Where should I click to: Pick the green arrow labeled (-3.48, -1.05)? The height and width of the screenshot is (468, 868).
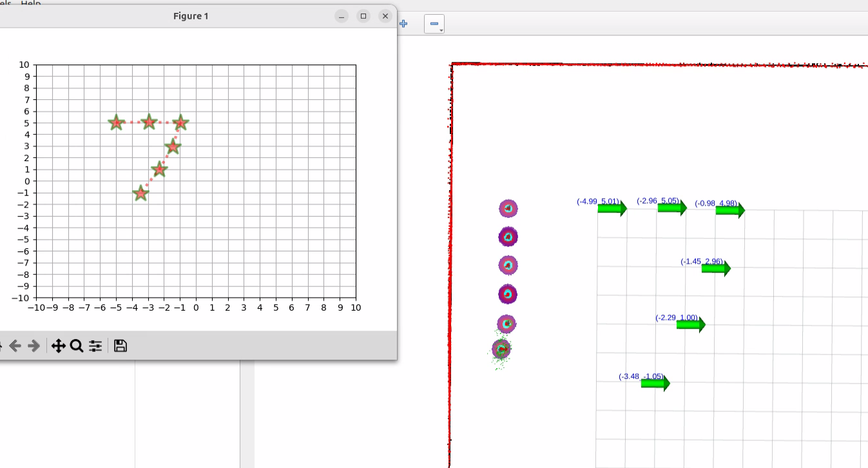(x=655, y=384)
